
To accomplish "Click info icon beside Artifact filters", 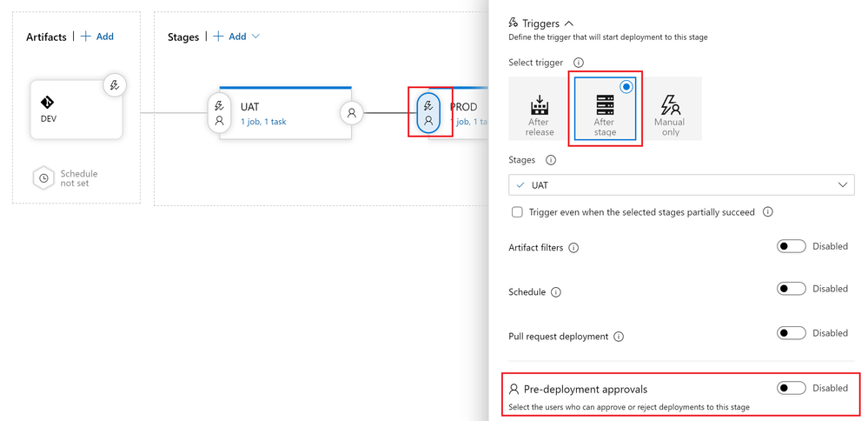I will coord(573,248).
